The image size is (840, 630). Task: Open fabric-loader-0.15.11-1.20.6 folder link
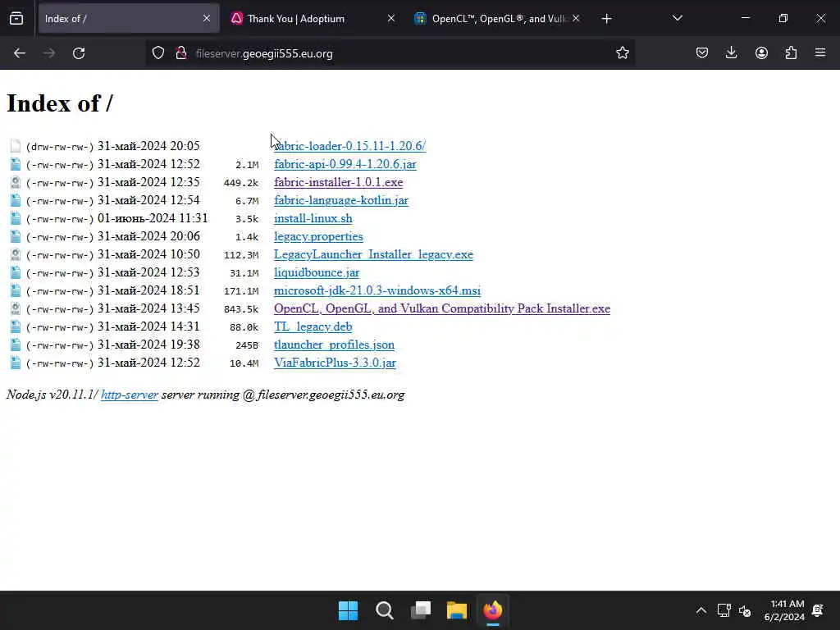349,146
